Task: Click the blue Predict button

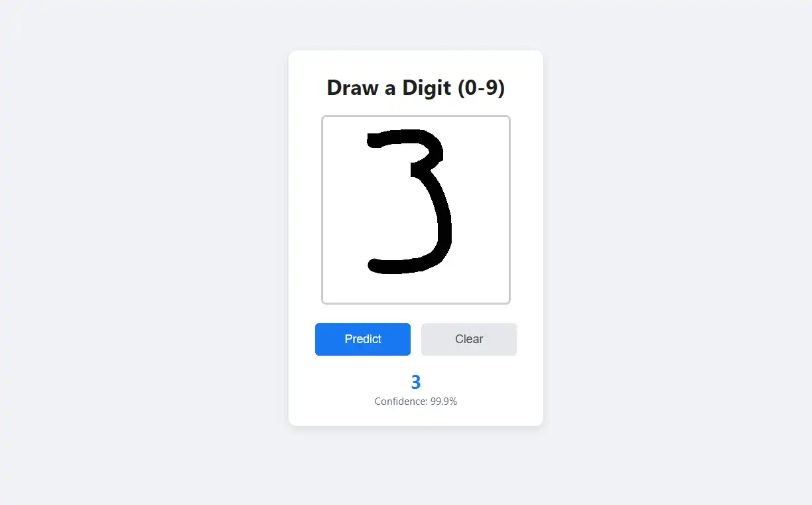Action: [x=362, y=339]
